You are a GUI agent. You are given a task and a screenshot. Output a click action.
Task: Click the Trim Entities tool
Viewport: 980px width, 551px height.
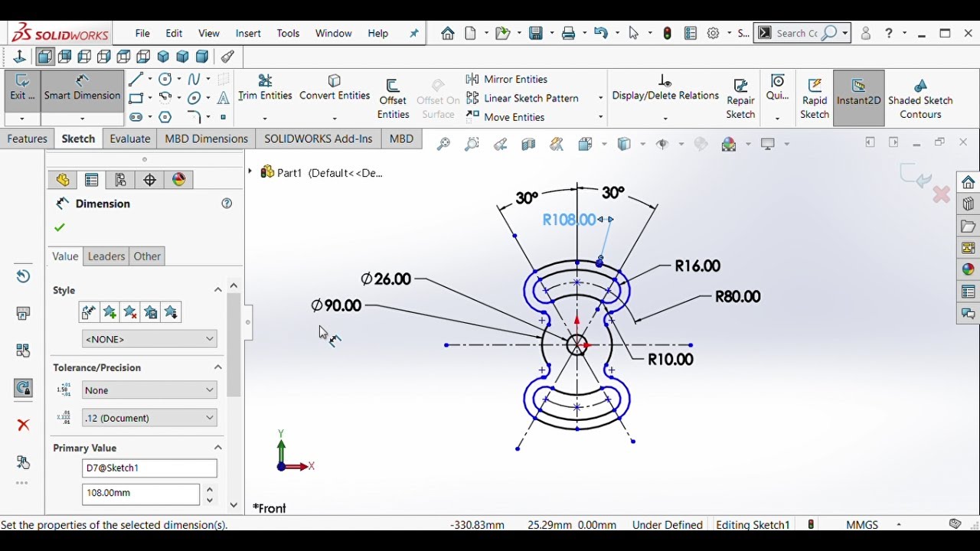(x=265, y=89)
